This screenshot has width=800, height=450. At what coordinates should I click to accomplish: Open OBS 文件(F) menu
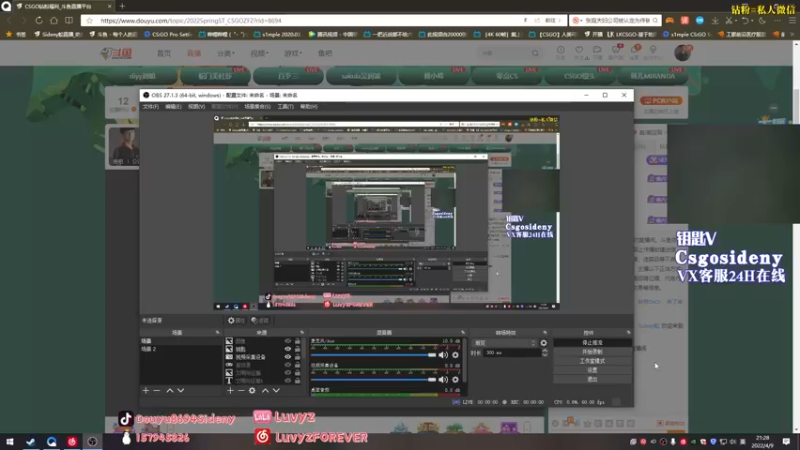click(151, 107)
